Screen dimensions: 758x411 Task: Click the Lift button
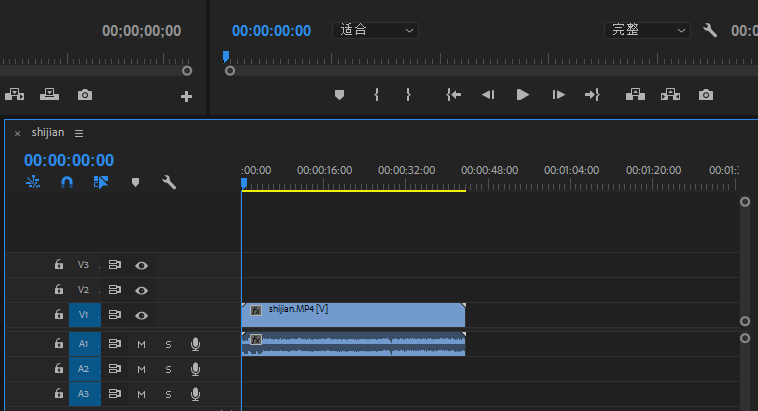pos(634,95)
